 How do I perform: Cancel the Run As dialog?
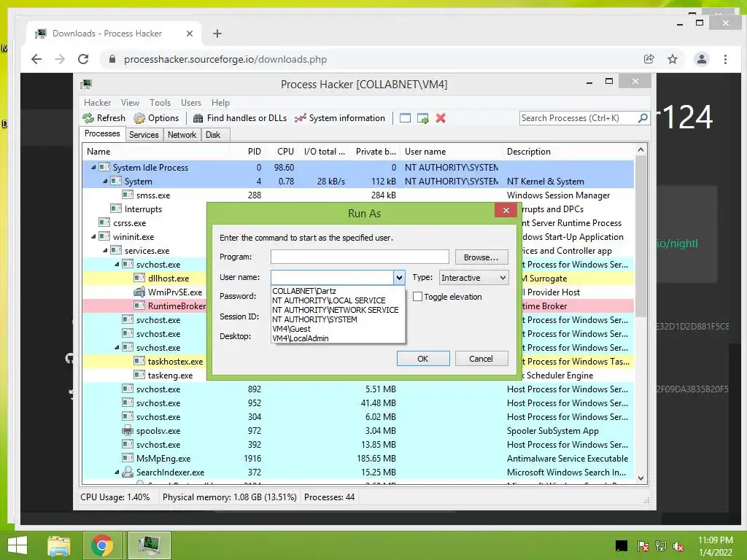click(x=481, y=359)
